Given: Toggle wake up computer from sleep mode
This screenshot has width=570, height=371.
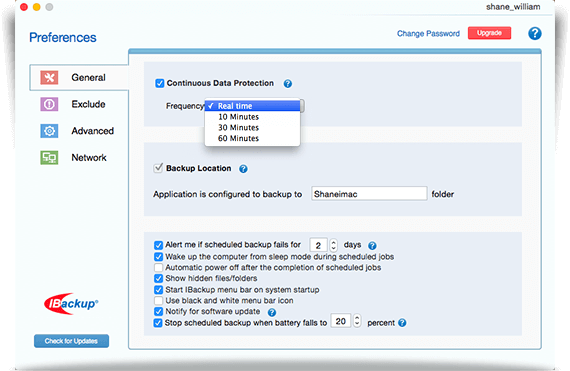Looking at the screenshot, I should pyautogui.click(x=158, y=257).
